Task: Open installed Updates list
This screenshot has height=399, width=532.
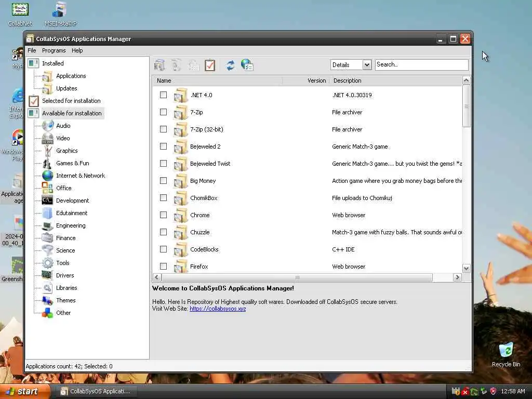Action: 66,88
